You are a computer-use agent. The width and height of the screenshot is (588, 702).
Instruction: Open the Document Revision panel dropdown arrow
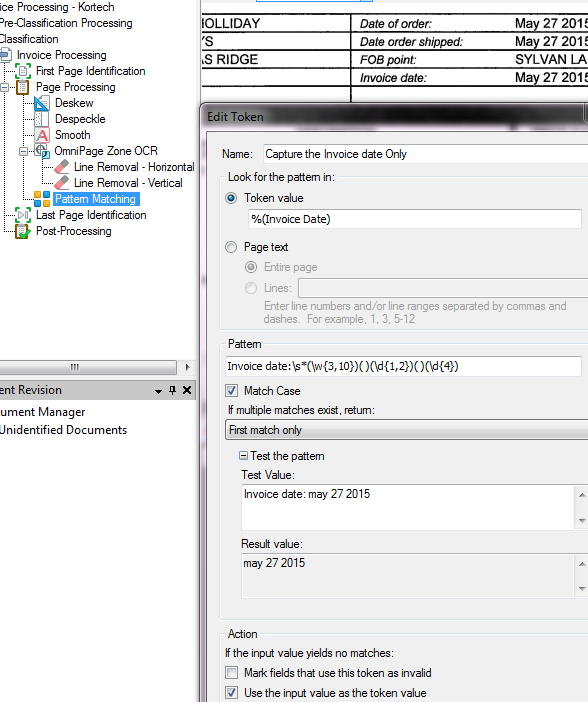point(158,391)
